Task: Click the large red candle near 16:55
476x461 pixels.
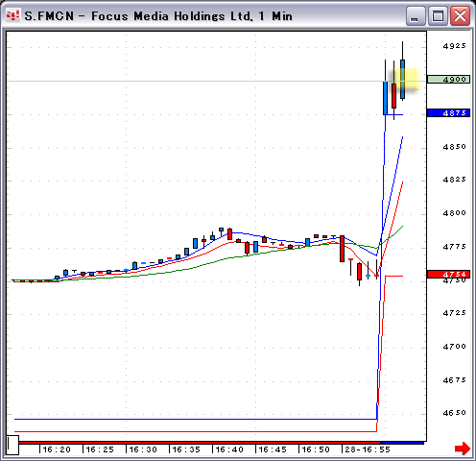Action: click(342, 249)
